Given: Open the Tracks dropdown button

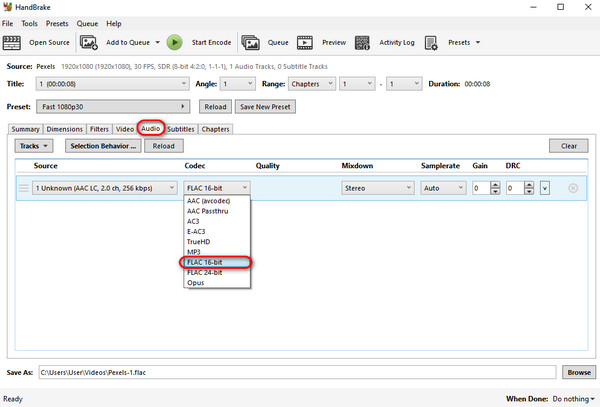Looking at the screenshot, I should click(34, 146).
